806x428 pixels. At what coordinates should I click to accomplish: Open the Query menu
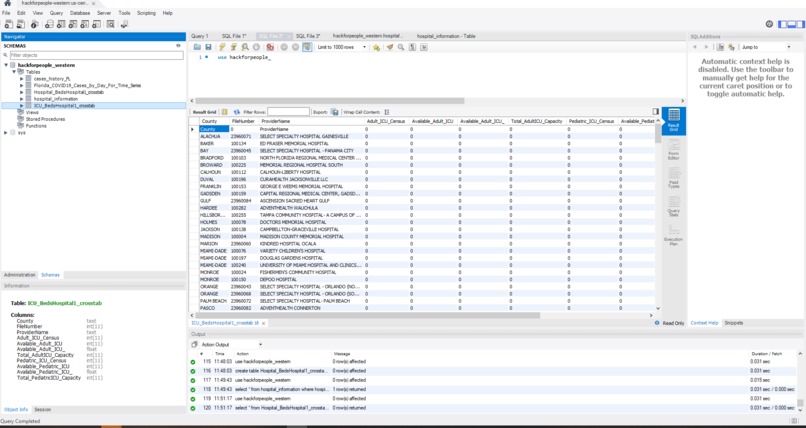click(x=57, y=13)
